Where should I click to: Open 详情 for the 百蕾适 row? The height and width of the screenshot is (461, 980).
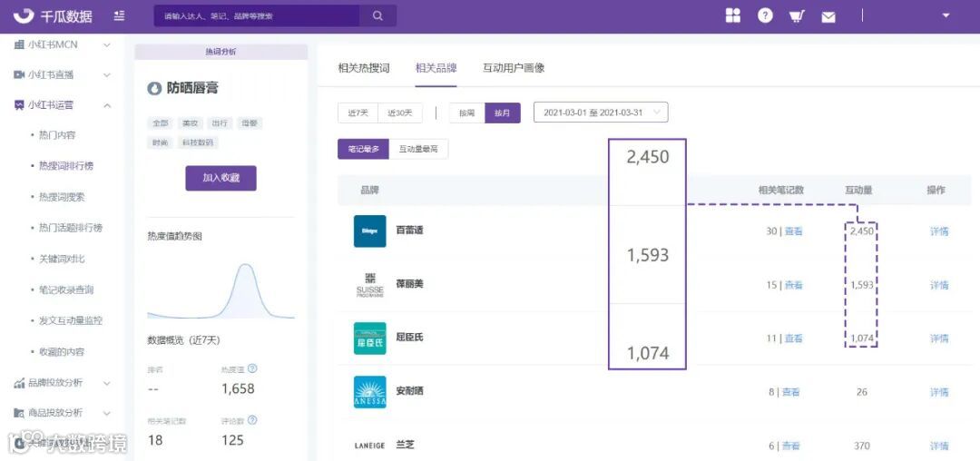pos(939,231)
